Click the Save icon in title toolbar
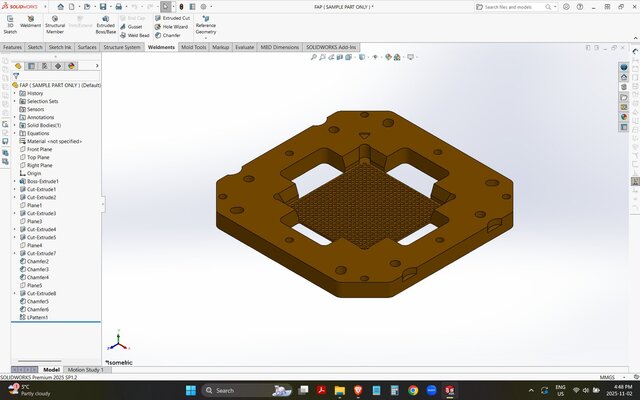This screenshot has height=400, width=640. [105, 6]
